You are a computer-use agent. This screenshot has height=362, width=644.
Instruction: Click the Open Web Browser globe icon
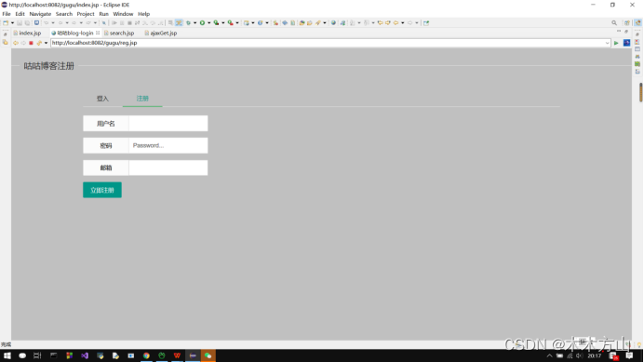333,23
